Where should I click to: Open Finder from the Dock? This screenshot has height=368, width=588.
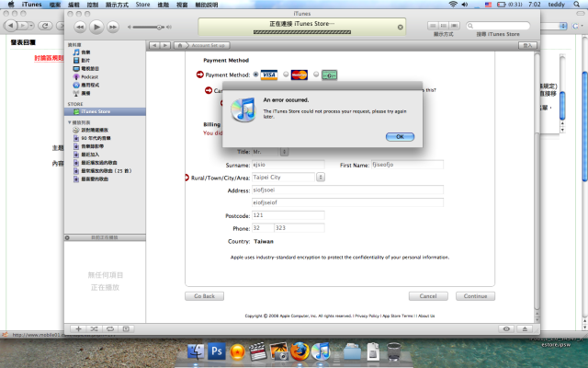[196, 351]
